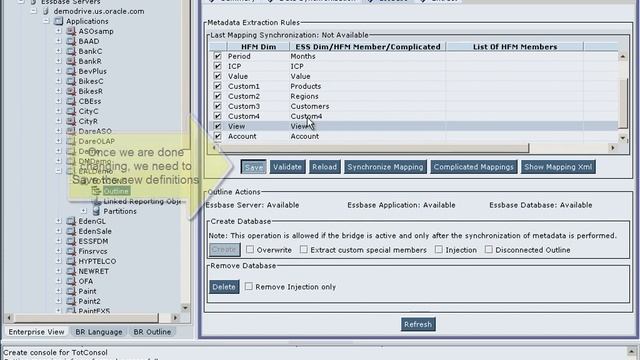Uncheck the Value dimension checkbox

[218, 76]
